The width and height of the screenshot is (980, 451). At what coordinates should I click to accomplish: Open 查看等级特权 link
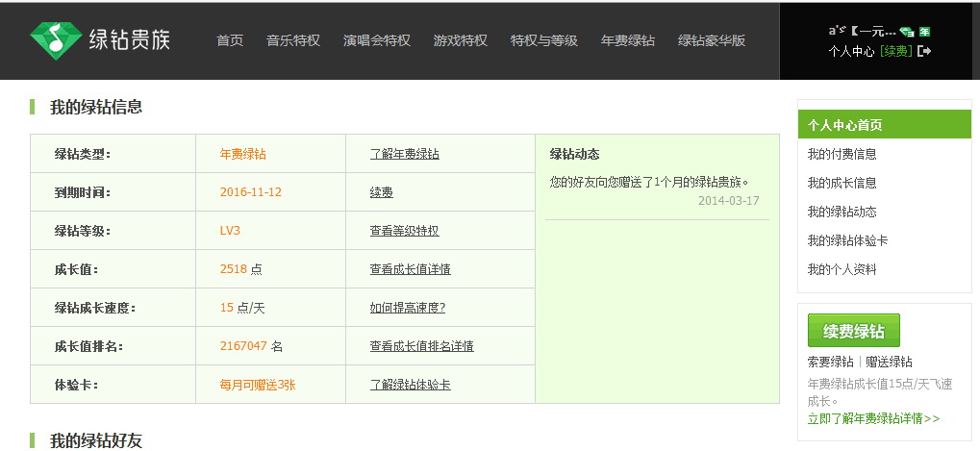[x=404, y=231]
